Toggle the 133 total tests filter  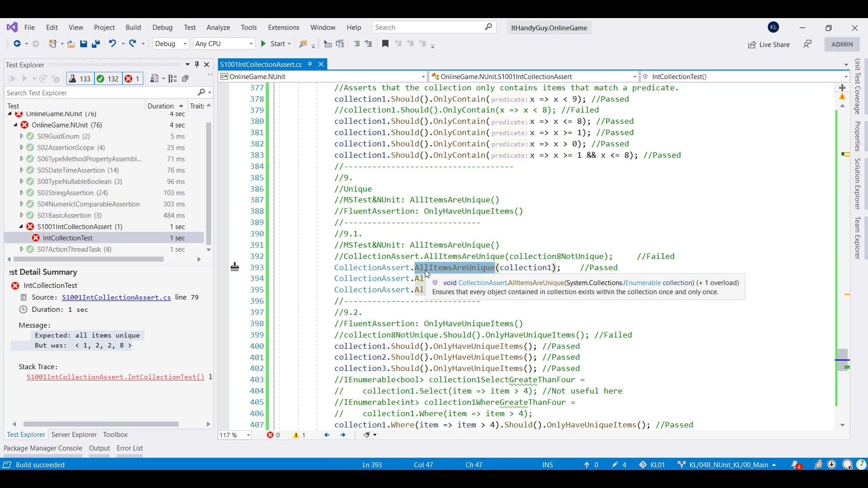[x=80, y=79]
